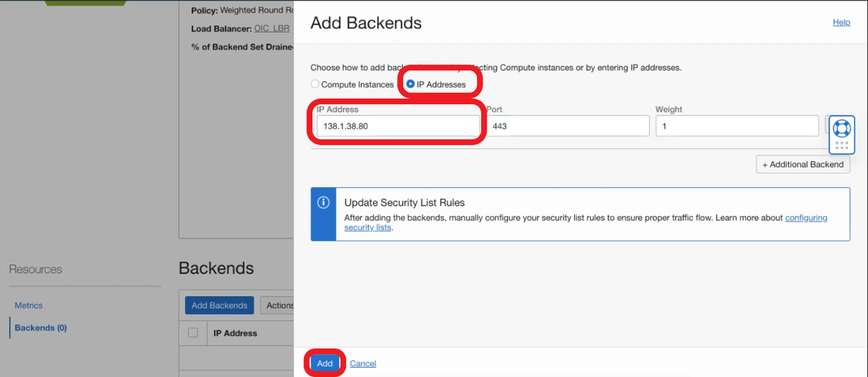Viewport: 868px width, 377px height.
Task: Click the green backend set status badge
Action: coord(85,2)
